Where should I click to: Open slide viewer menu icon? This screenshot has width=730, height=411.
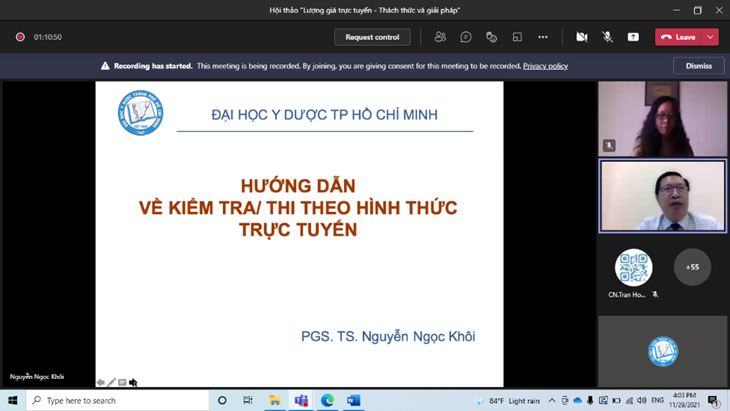pyautogui.click(x=122, y=382)
